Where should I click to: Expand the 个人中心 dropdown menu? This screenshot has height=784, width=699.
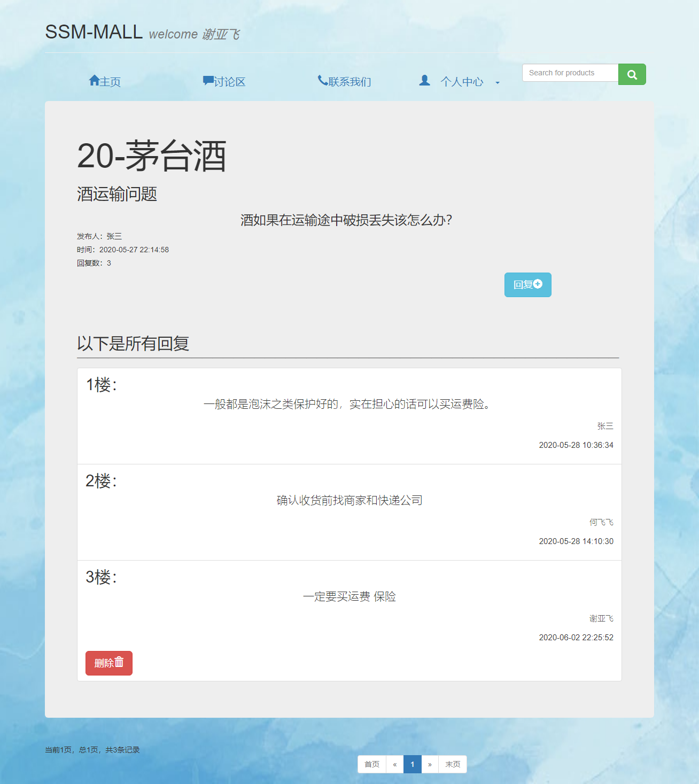point(462,81)
